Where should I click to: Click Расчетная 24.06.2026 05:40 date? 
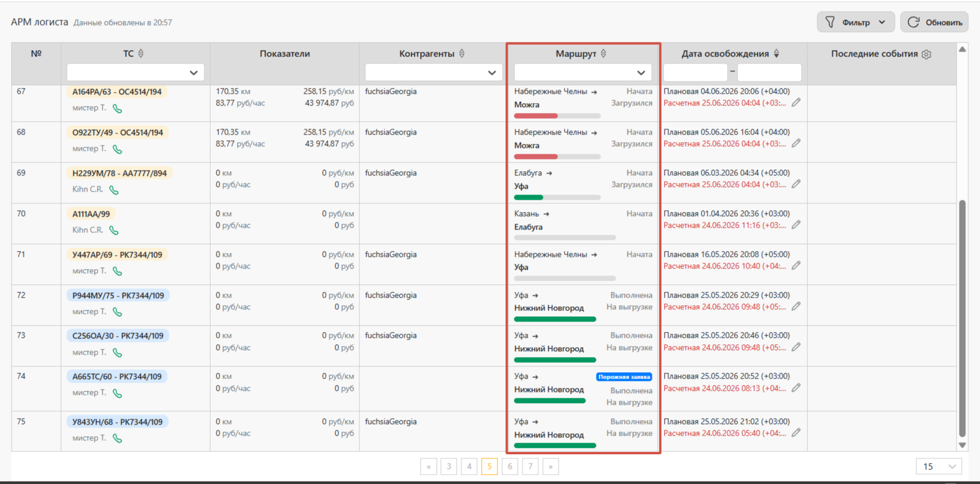(725, 433)
